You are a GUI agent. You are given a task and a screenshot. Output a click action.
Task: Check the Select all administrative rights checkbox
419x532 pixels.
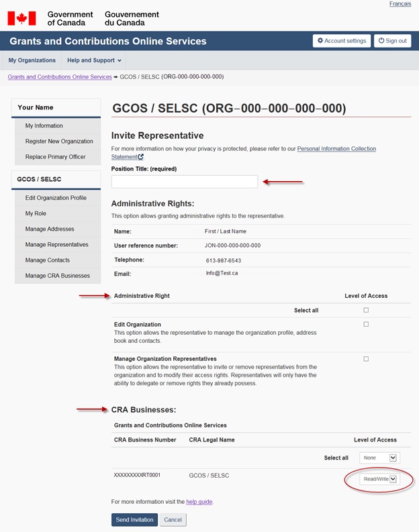click(366, 310)
